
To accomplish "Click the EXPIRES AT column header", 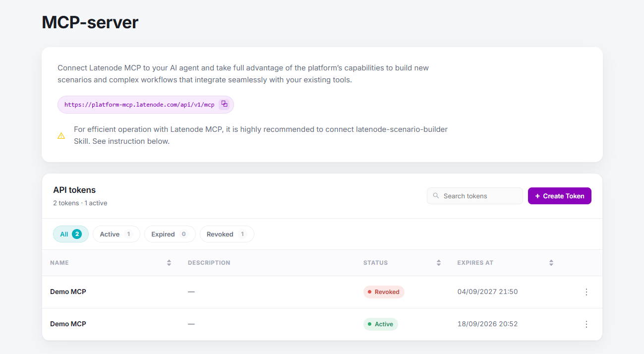I will click(x=475, y=263).
